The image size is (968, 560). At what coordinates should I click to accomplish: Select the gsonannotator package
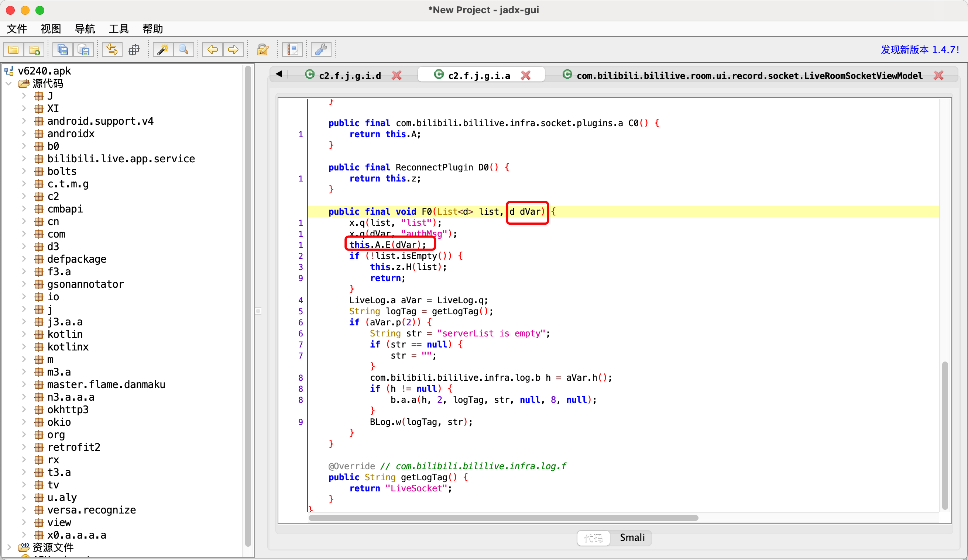tap(86, 284)
